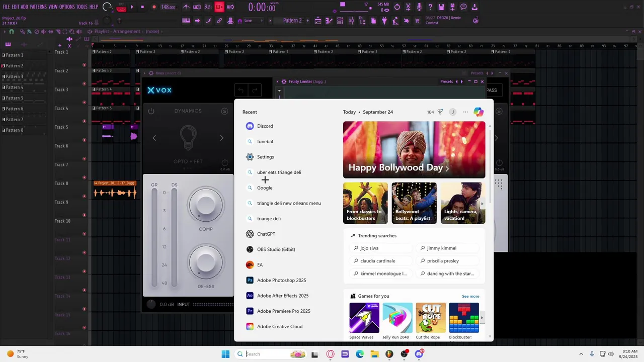Open the TOOLS menu
The height and width of the screenshot is (362, 644).
[82, 7]
